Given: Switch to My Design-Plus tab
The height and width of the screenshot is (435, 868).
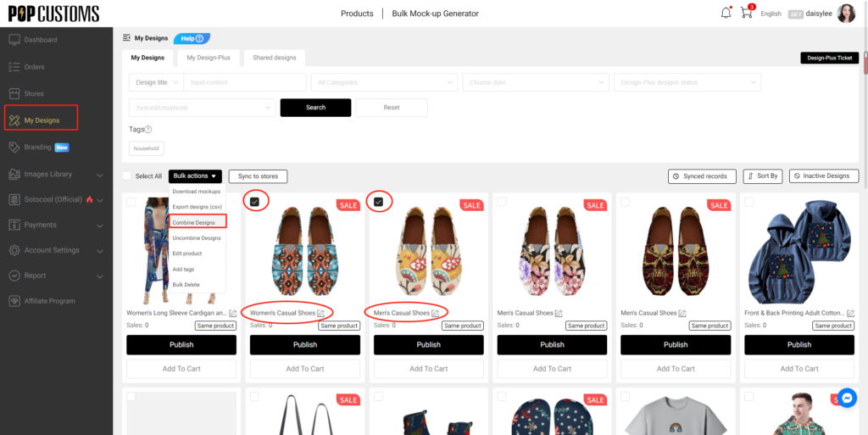Looking at the screenshot, I should [209, 58].
